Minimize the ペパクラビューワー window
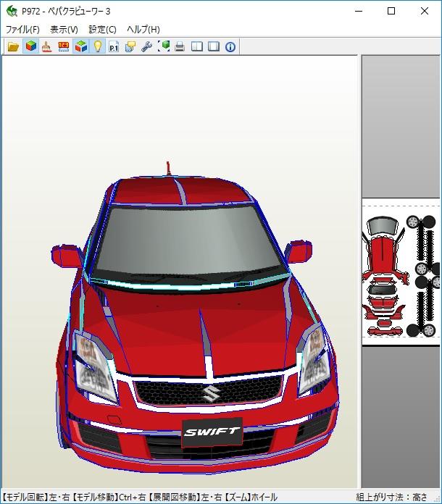Viewport: 442px width, 504px height. coord(359,12)
